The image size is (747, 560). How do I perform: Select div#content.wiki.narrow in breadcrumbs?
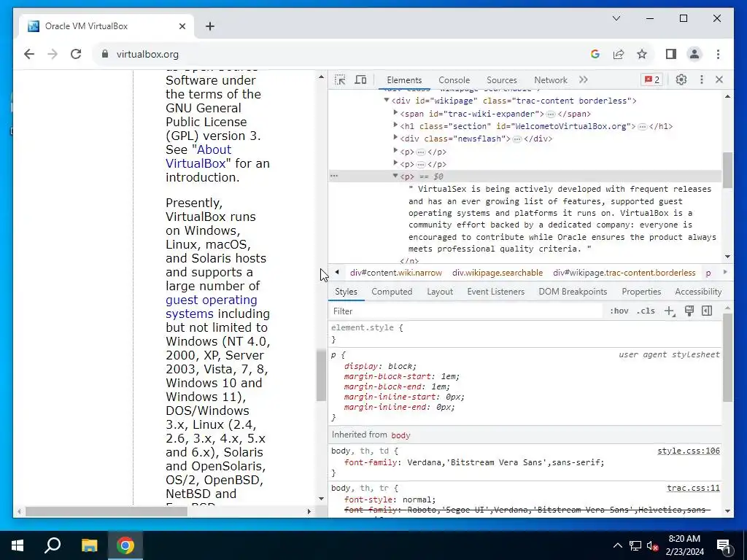pyautogui.click(x=396, y=273)
